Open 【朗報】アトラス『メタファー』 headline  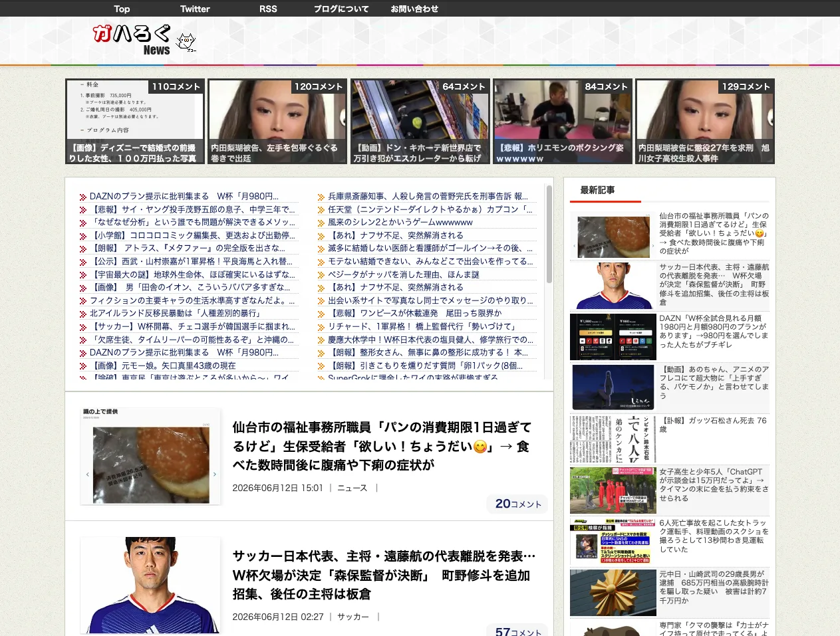click(189, 248)
